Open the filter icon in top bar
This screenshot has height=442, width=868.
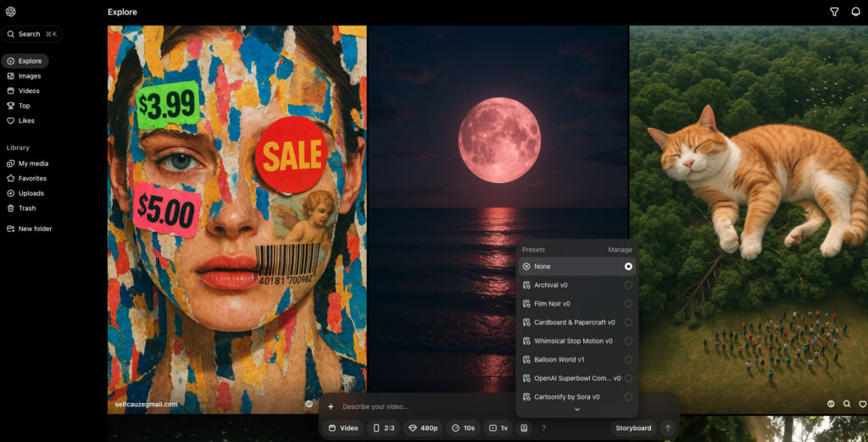(834, 12)
